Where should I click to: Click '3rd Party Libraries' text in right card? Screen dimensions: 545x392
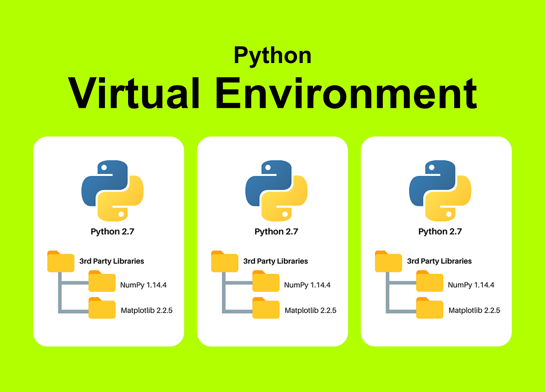pos(440,261)
